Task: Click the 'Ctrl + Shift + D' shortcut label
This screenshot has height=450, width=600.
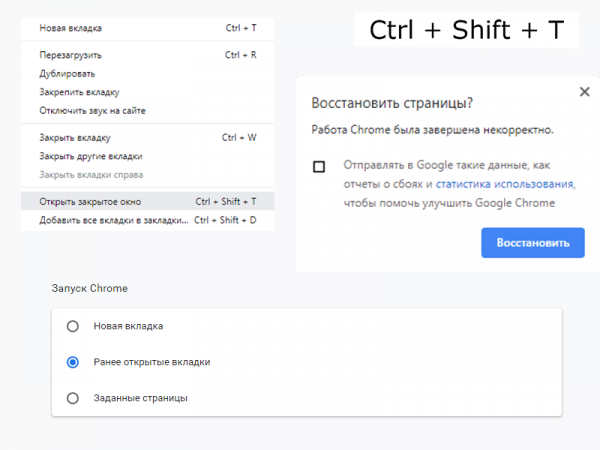Action: click(225, 220)
